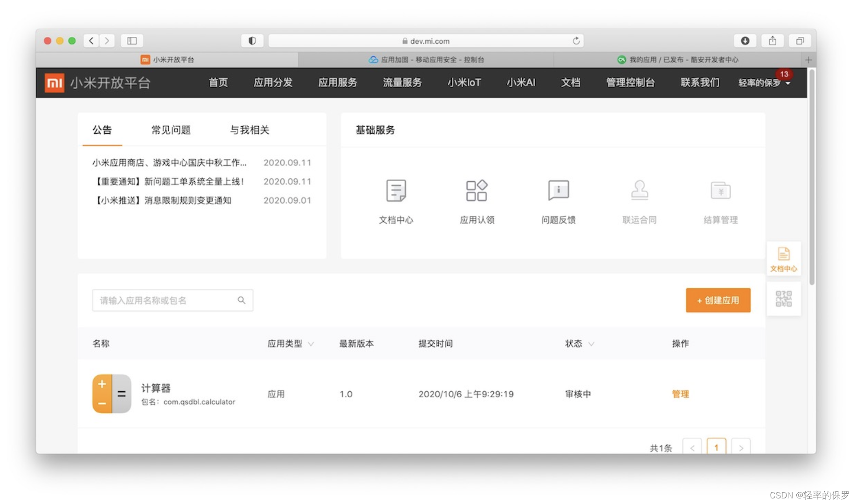
Task: Open 小米IoT menu
Action: tap(464, 83)
